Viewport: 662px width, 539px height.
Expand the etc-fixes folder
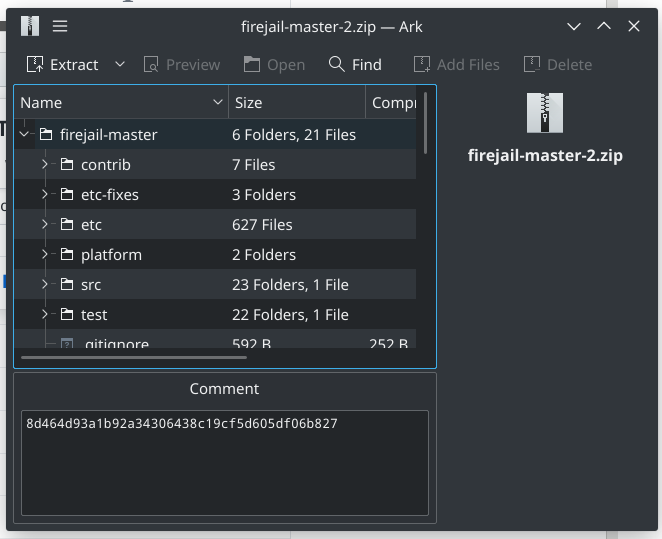tap(45, 195)
